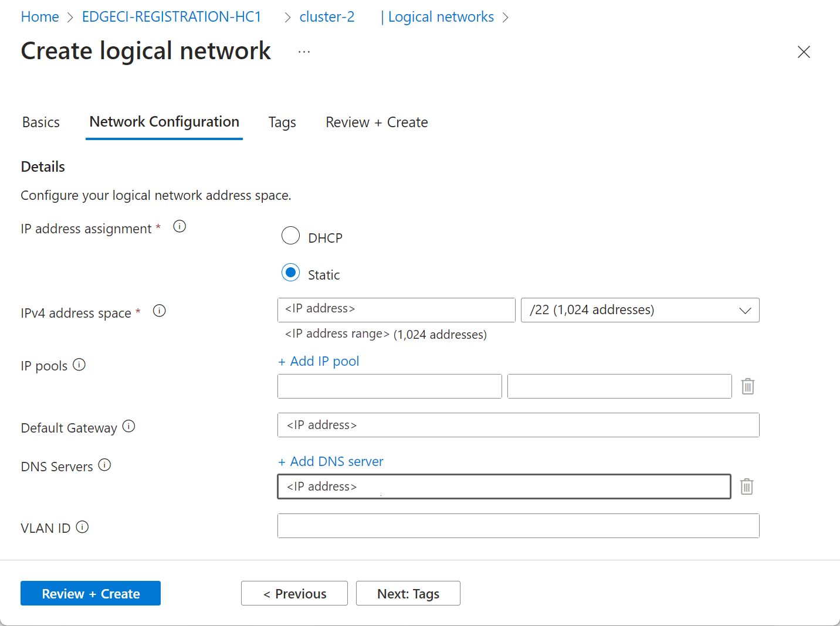
Task: Go to Next: Tags step
Action: [408, 593]
